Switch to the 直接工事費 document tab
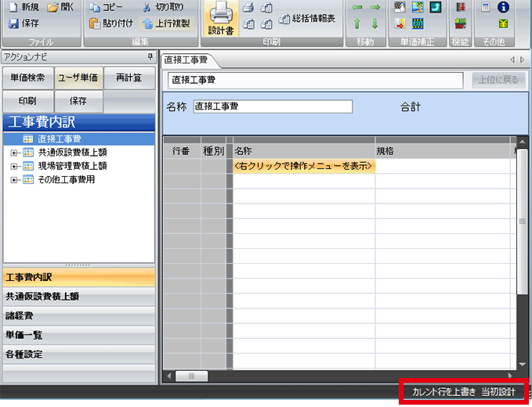The width and height of the screenshot is (532, 407). pos(186,60)
